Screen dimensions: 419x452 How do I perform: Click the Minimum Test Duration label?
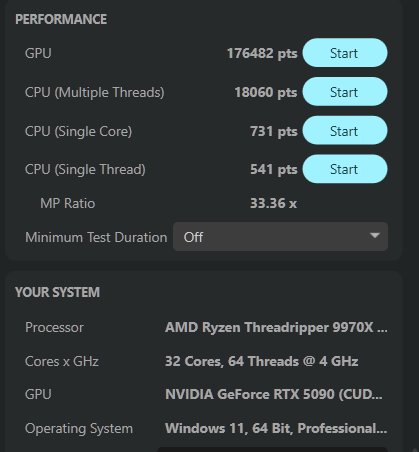click(x=96, y=237)
